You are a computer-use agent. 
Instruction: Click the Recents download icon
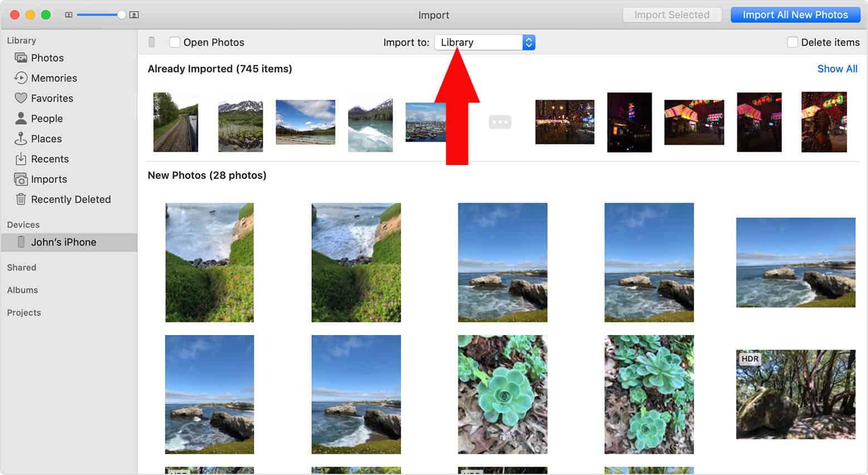click(21, 159)
